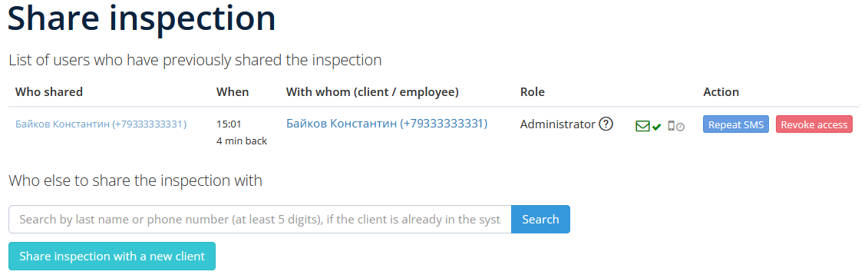Click the blue Search button
The height and width of the screenshot is (278, 868).
click(540, 220)
